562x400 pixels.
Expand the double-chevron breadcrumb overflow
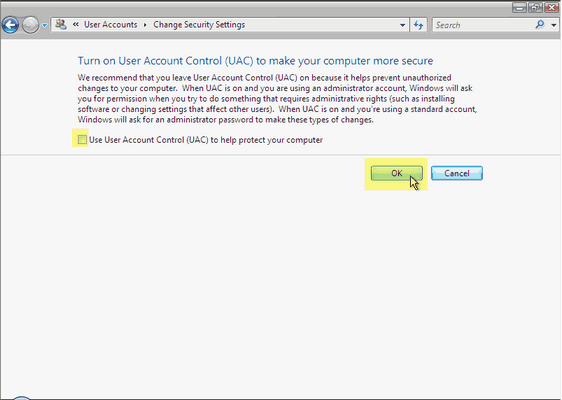pos(76,24)
